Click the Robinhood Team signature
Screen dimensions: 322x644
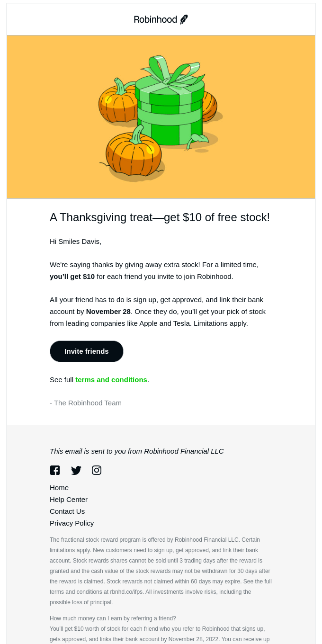pos(86,402)
